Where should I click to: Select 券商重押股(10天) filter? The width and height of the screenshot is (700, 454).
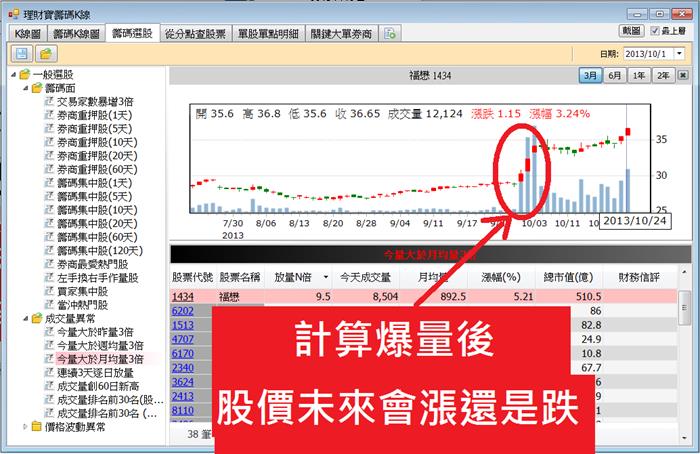point(97,142)
